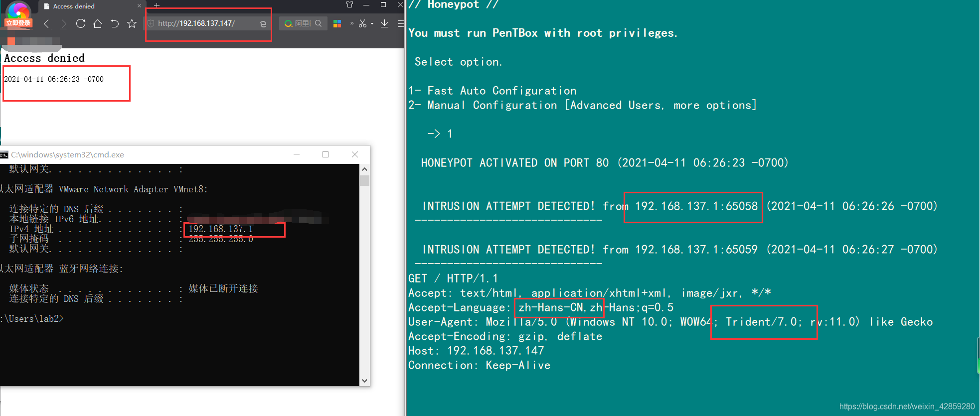Click the browser skin shirt icon
Screen dimensions: 980x416
(349, 5)
